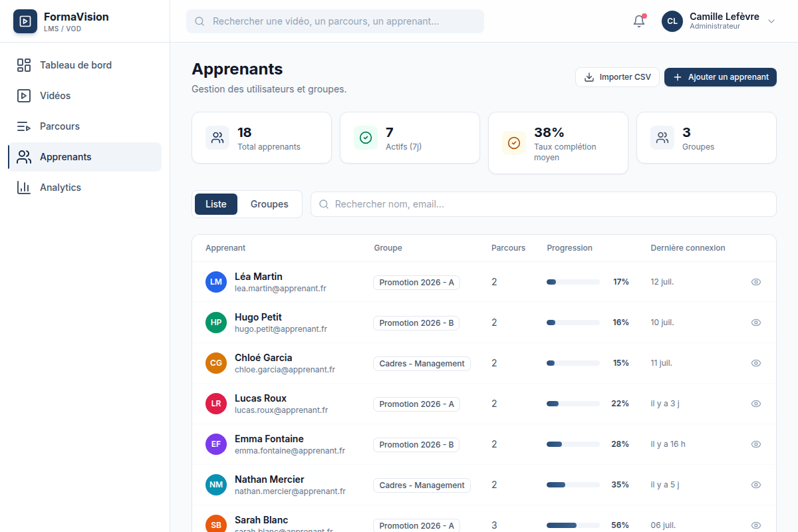Click Emma Fontaine's 28% progress bar

[x=573, y=444]
